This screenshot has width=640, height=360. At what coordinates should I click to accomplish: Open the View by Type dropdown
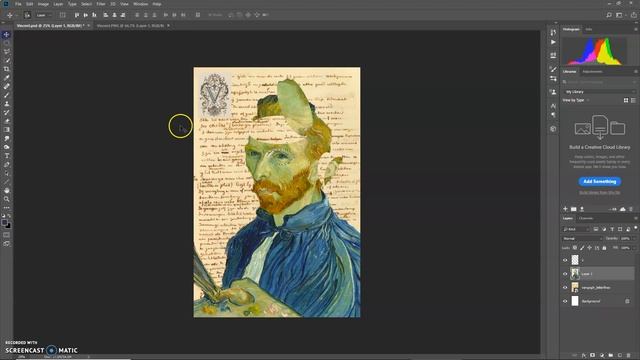click(x=576, y=100)
